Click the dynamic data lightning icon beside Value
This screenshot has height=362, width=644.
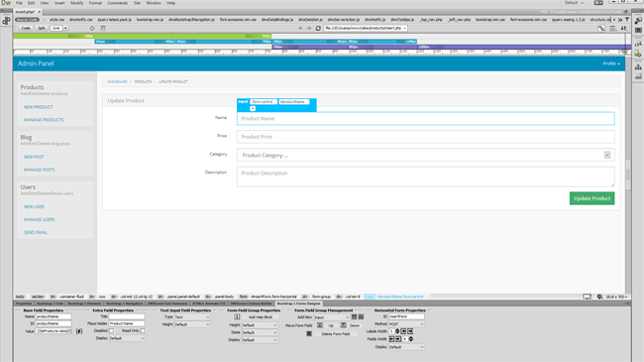[79, 331]
